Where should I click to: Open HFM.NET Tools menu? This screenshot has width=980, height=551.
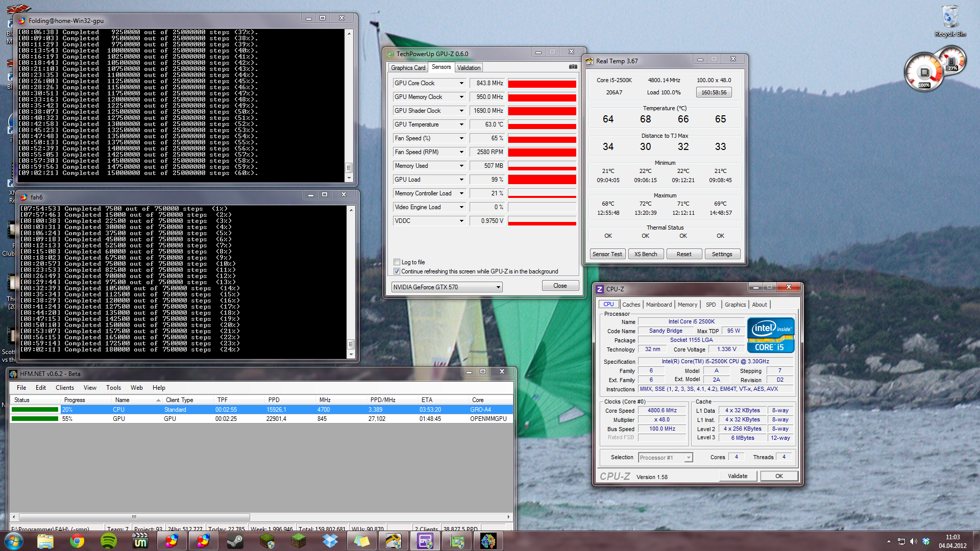pos(113,388)
